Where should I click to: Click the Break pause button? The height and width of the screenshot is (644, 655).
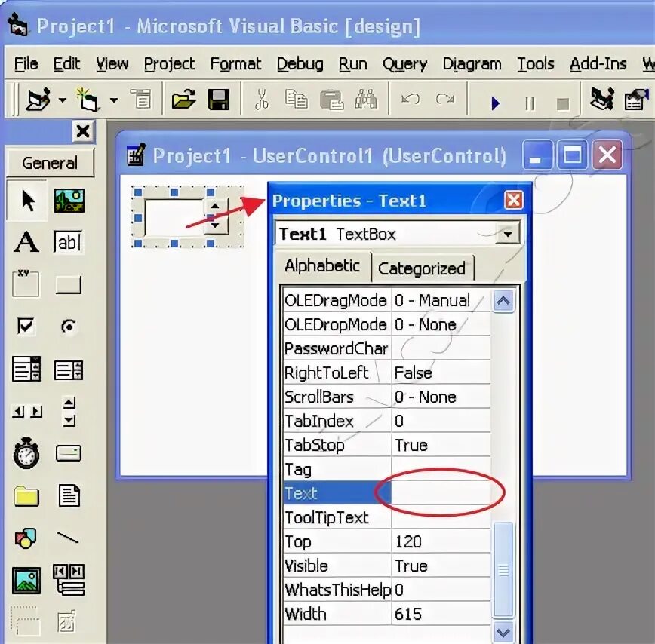tap(530, 103)
